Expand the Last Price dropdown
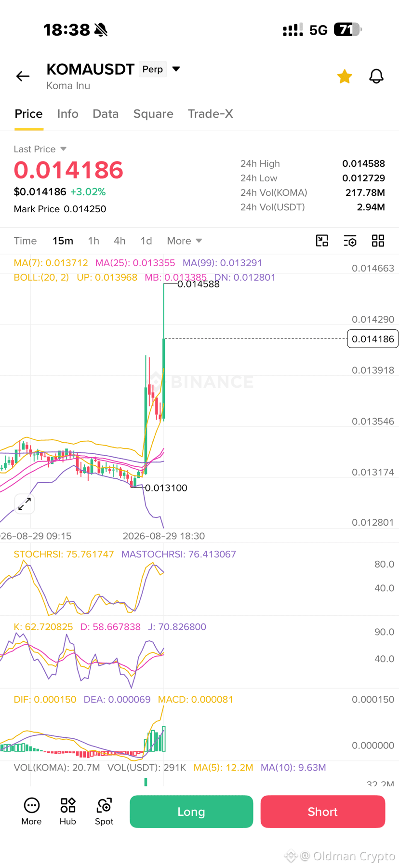399x868 pixels. 40,149
